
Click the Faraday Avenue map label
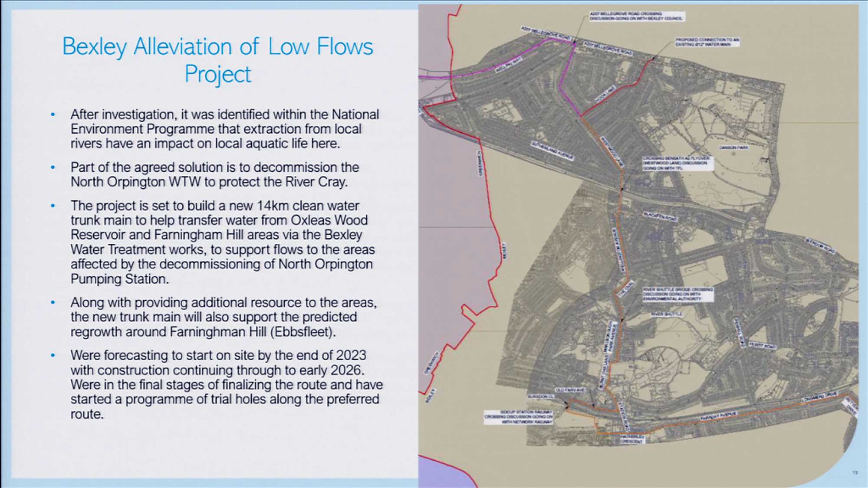718,416
